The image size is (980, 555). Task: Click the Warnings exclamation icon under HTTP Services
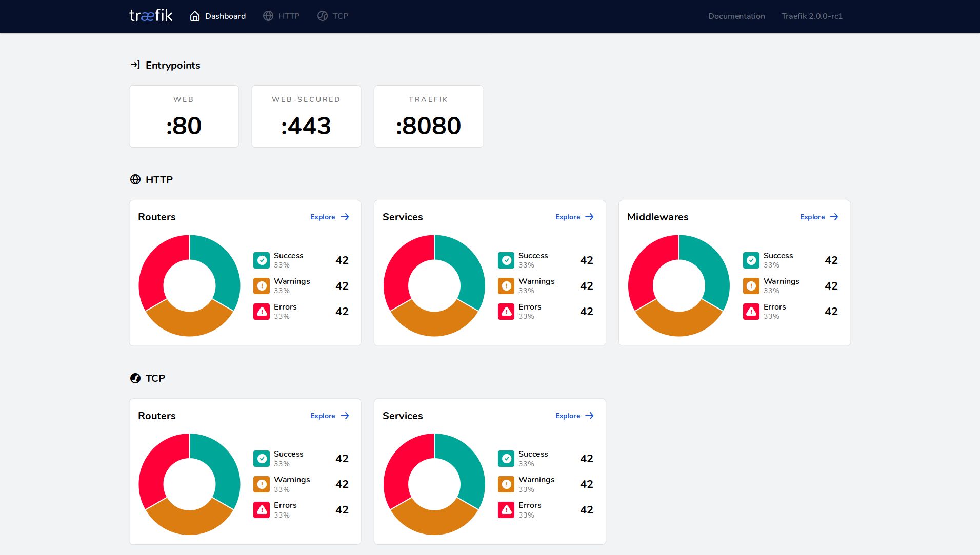point(506,286)
